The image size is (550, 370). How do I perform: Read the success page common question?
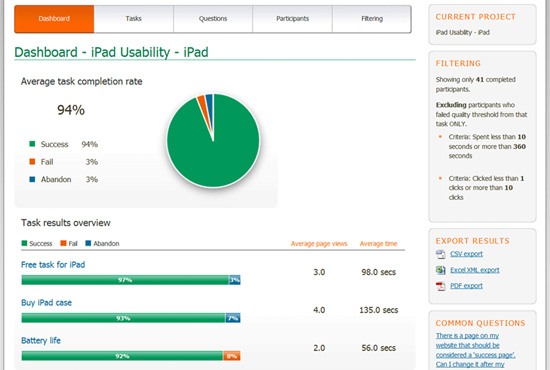[475, 350]
